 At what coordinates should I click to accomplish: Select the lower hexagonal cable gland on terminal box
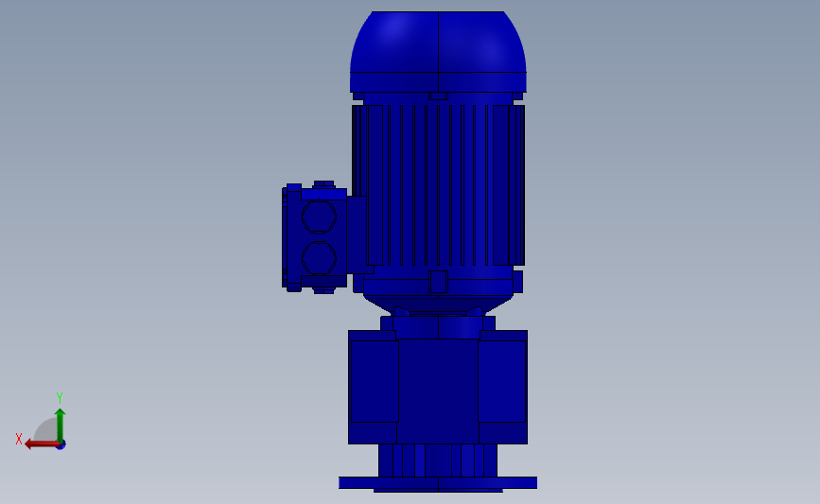pos(319,258)
